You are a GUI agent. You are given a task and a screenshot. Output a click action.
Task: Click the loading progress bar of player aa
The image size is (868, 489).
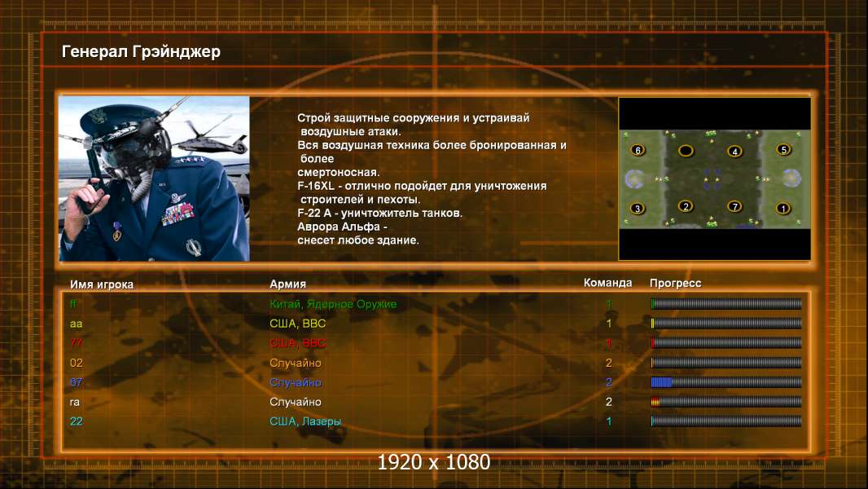[726, 323]
